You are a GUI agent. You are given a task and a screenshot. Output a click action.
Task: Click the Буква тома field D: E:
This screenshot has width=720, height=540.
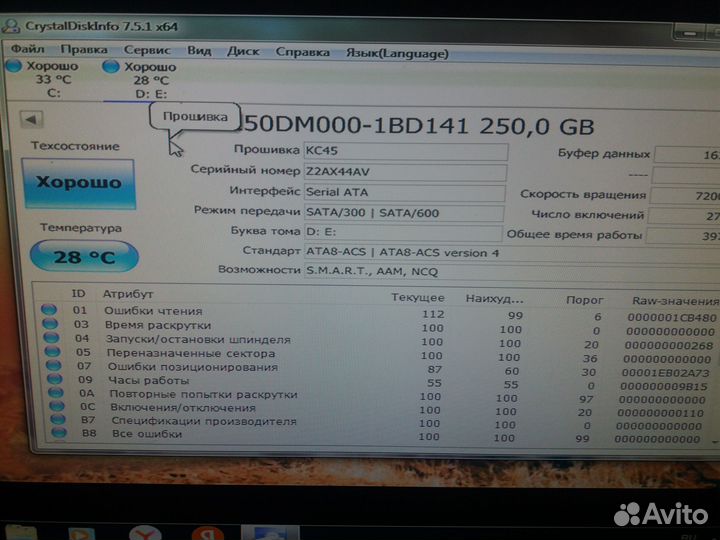tap(402, 232)
